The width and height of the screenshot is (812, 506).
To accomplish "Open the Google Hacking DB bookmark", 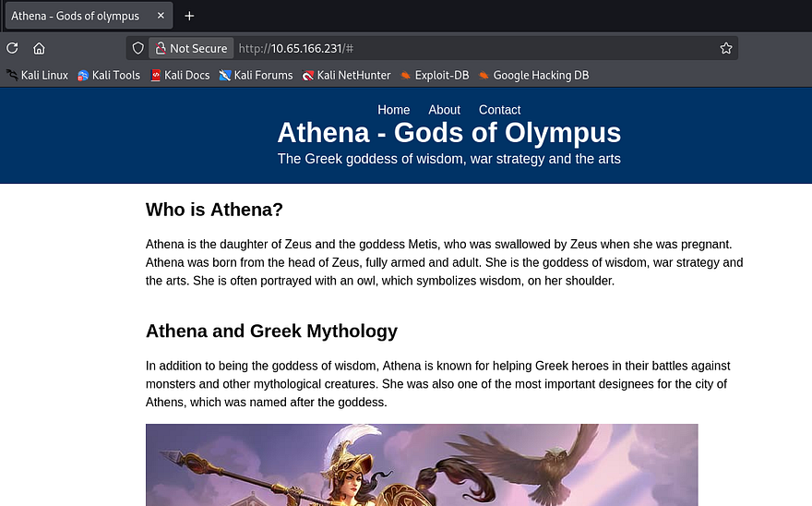I will coord(532,76).
